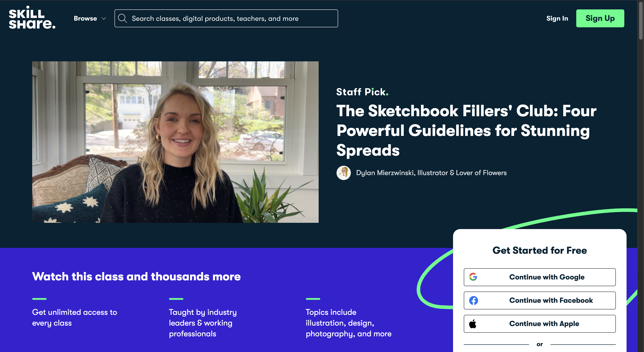
Task: Click 'Topics include illustration, design' text
Action: tap(349, 323)
